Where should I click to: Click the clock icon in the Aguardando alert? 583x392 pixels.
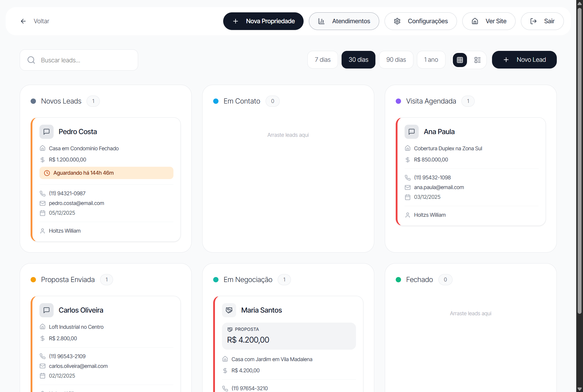tap(47, 173)
